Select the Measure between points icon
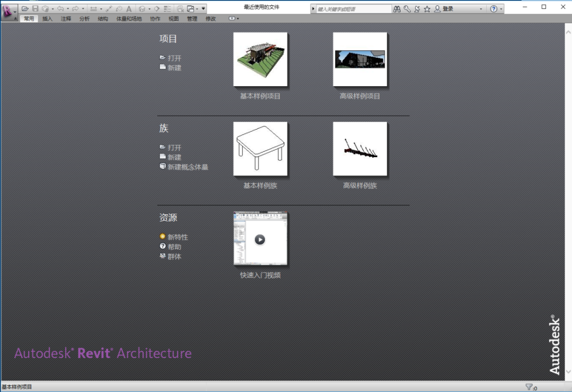Image resolution: width=572 pixels, height=392 pixels. pyautogui.click(x=109, y=8)
